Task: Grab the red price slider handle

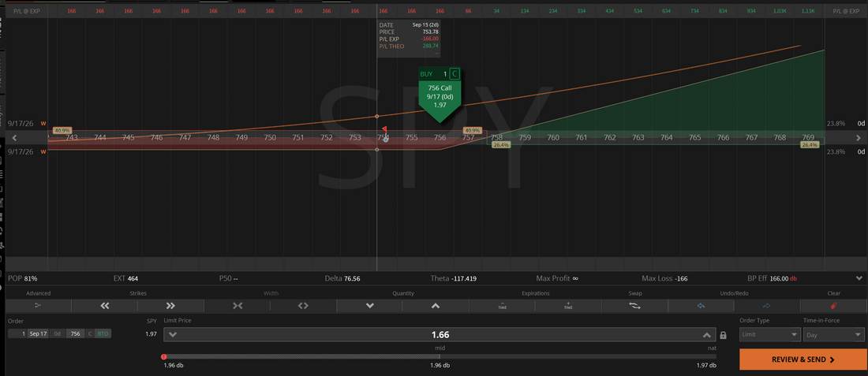Action: [164, 356]
